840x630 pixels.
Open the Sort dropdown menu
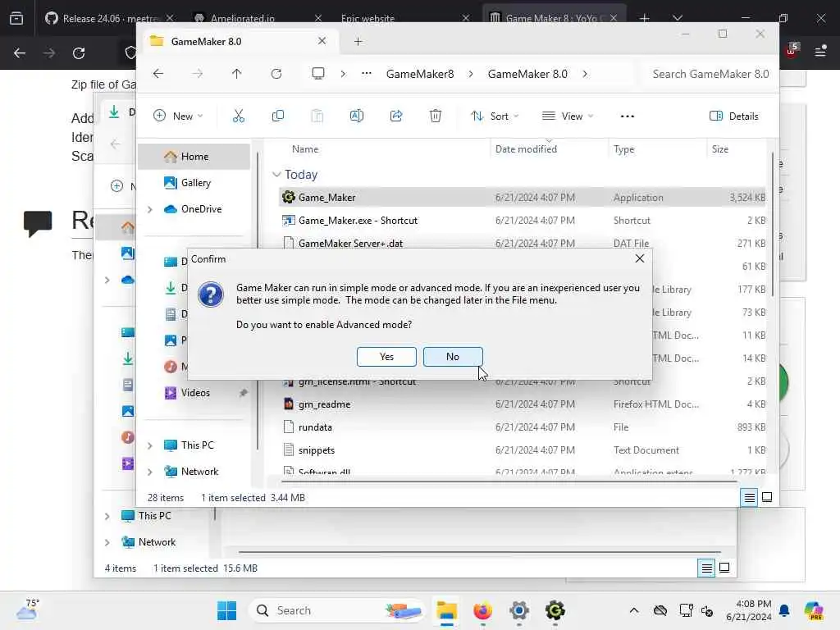coord(495,116)
